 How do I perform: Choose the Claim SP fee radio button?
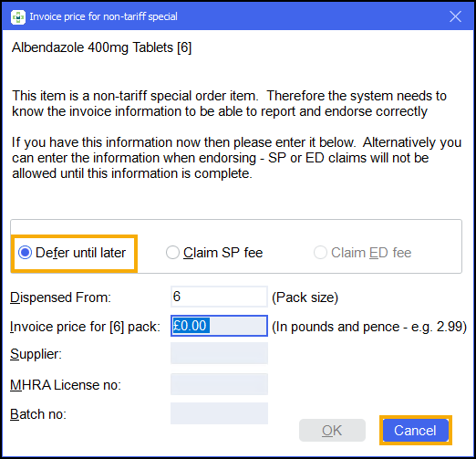[x=172, y=253]
